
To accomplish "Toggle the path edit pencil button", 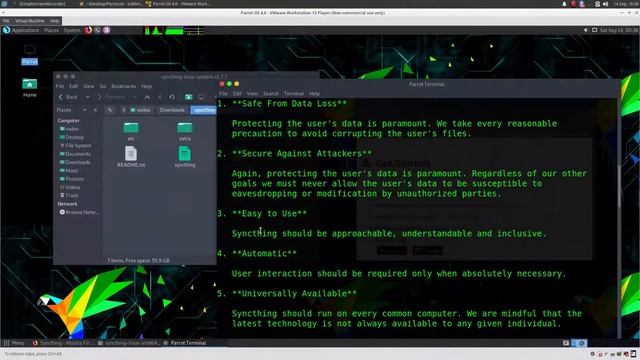I will (x=109, y=110).
